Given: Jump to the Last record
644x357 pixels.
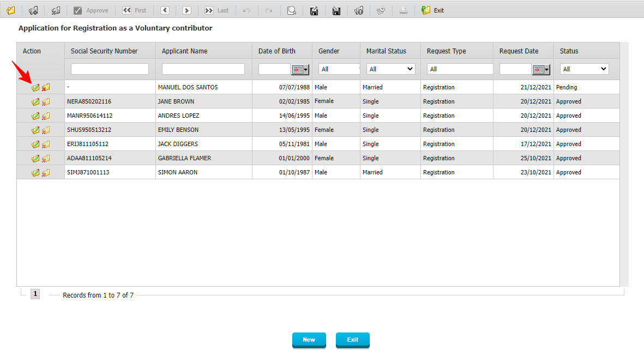Looking at the screenshot, I should (217, 10).
